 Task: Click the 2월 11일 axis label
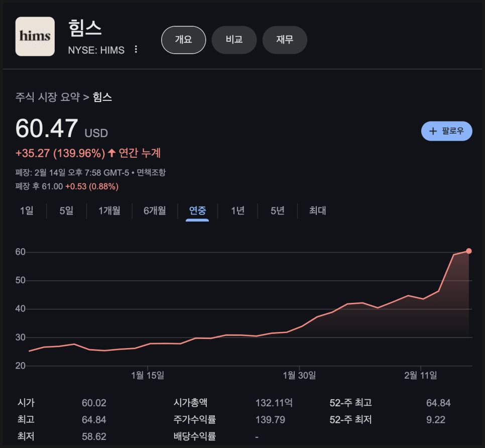click(421, 375)
